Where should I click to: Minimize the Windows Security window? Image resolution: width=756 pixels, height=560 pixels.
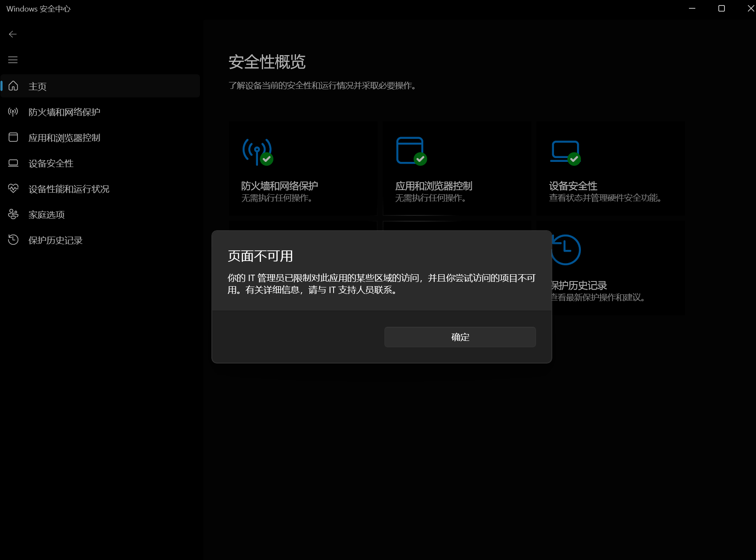point(692,9)
